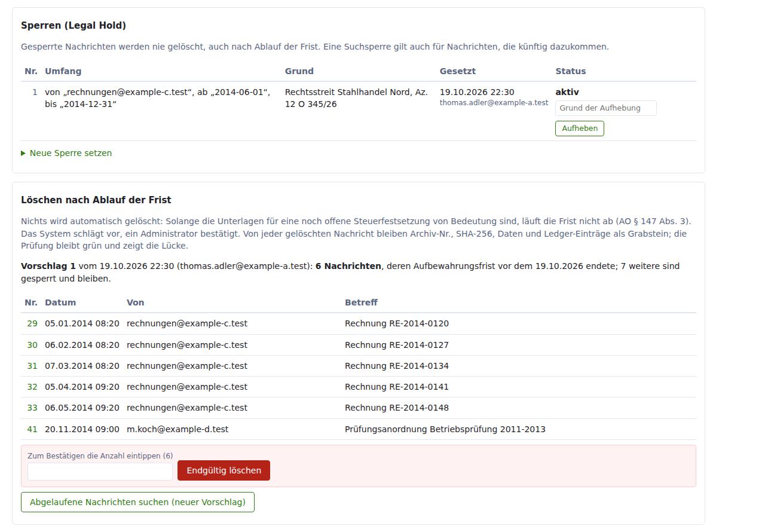Image resolution: width=765 pixels, height=532 pixels.
Task: Click the "Von" column header
Action: [x=135, y=302]
